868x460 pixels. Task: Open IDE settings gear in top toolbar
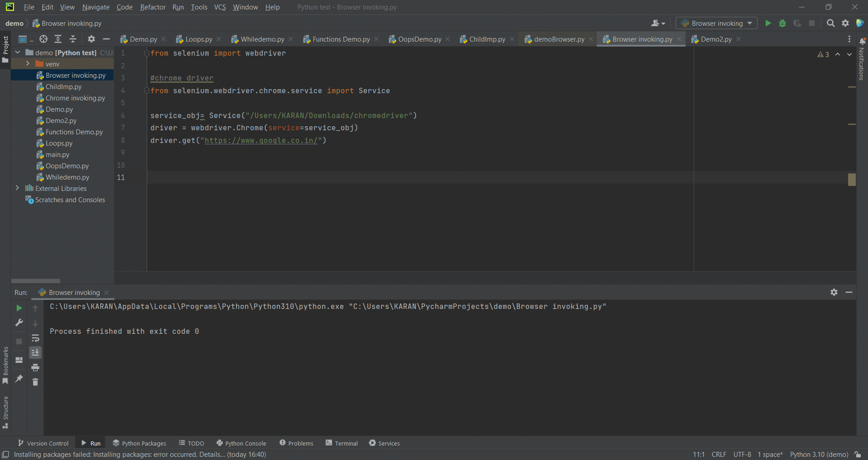click(x=845, y=23)
